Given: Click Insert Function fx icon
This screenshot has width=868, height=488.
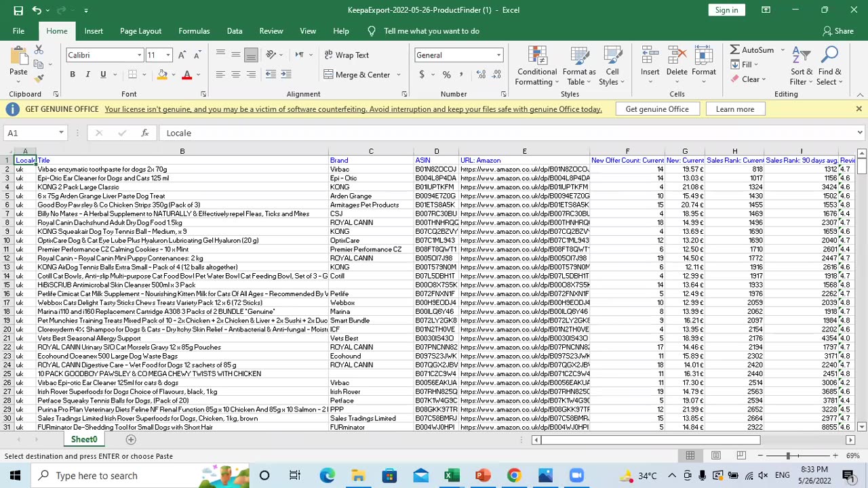Looking at the screenshot, I should pyautogui.click(x=145, y=133).
